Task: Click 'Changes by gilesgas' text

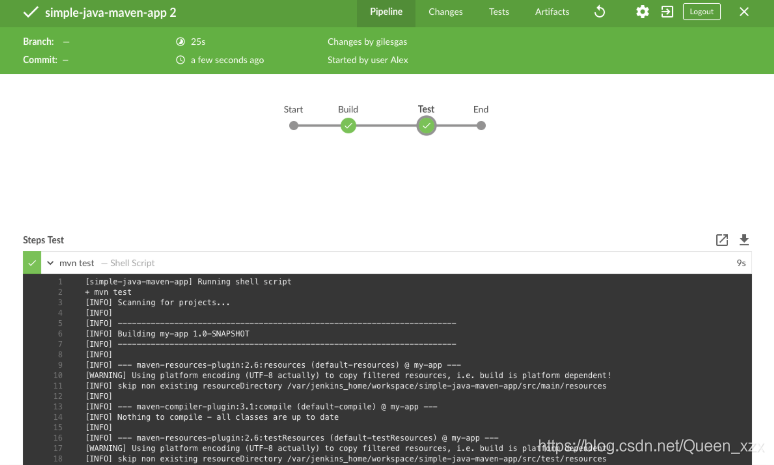Action: 367,42
